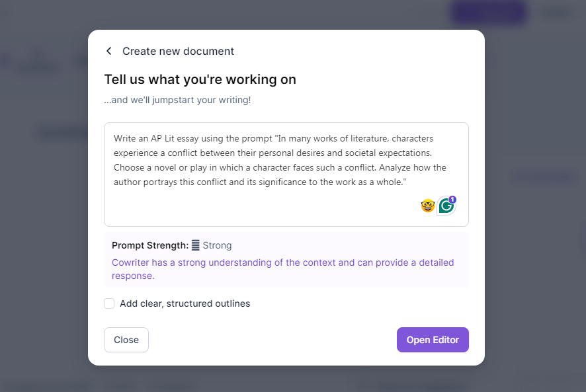Open the green Grammarly icon
The height and width of the screenshot is (392, 586).
[x=446, y=206]
